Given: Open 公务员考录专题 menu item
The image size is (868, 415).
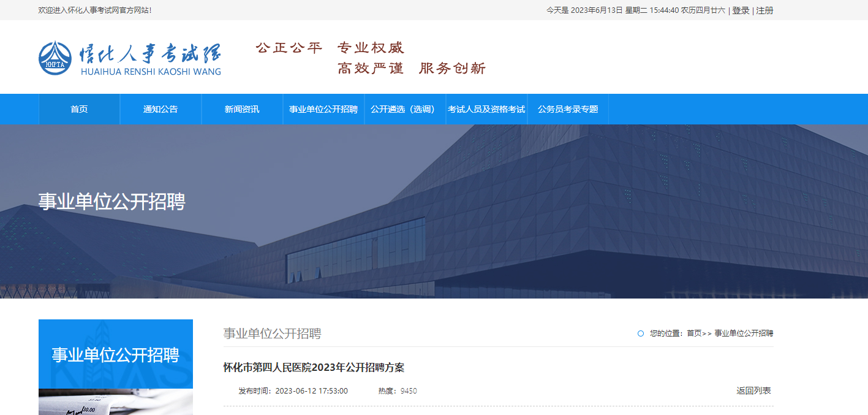Looking at the screenshot, I should pos(568,109).
